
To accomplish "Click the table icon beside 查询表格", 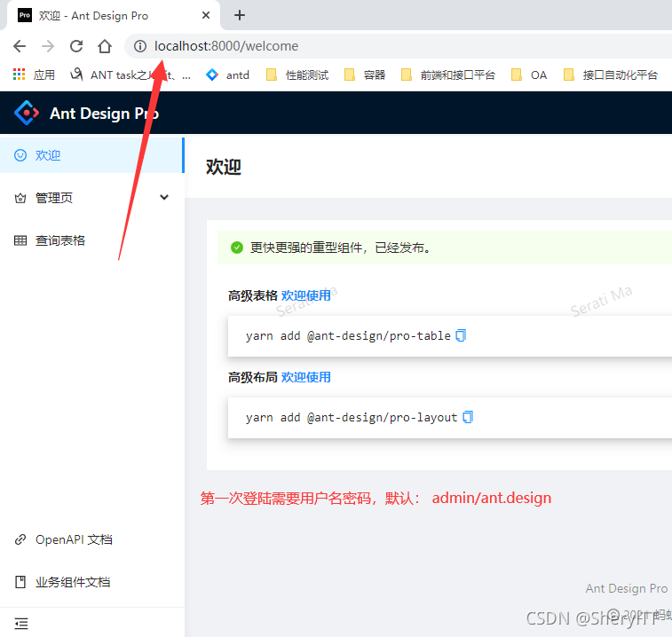I will [x=20, y=240].
